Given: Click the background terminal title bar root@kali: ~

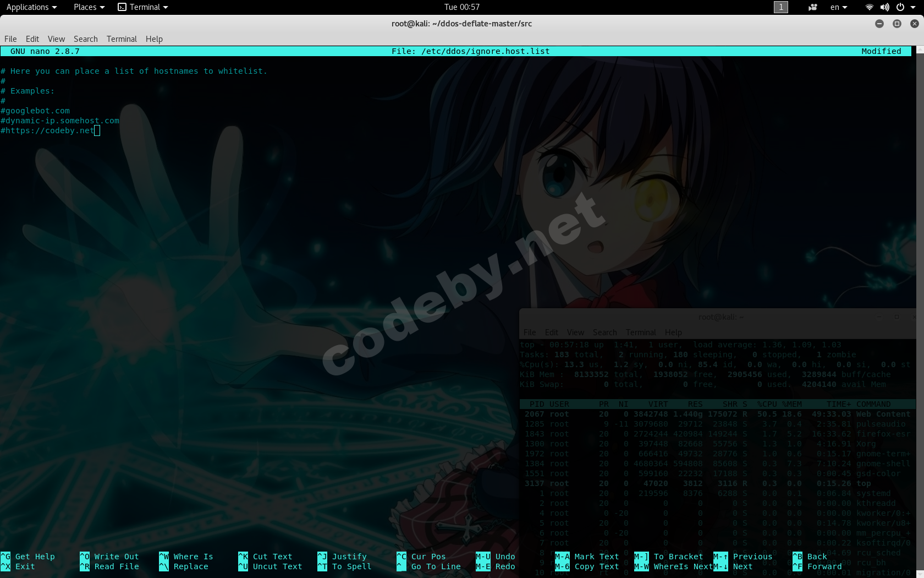Looking at the screenshot, I should [721, 317].
